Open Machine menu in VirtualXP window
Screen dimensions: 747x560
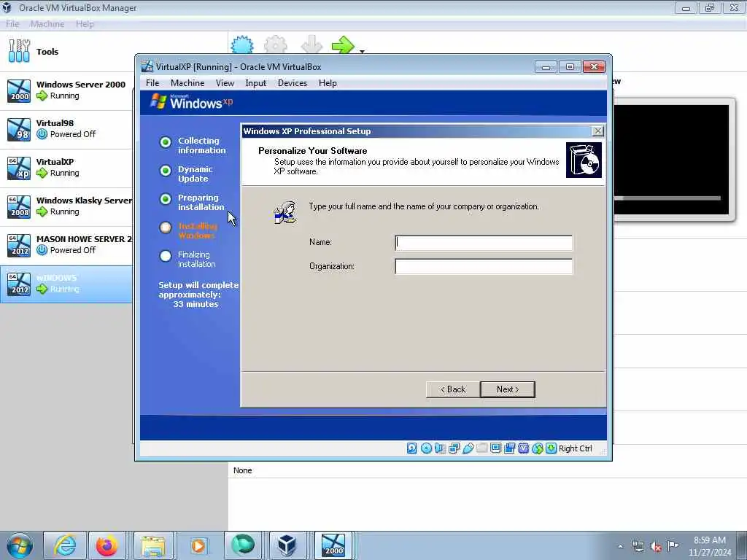tap(187, 83)
